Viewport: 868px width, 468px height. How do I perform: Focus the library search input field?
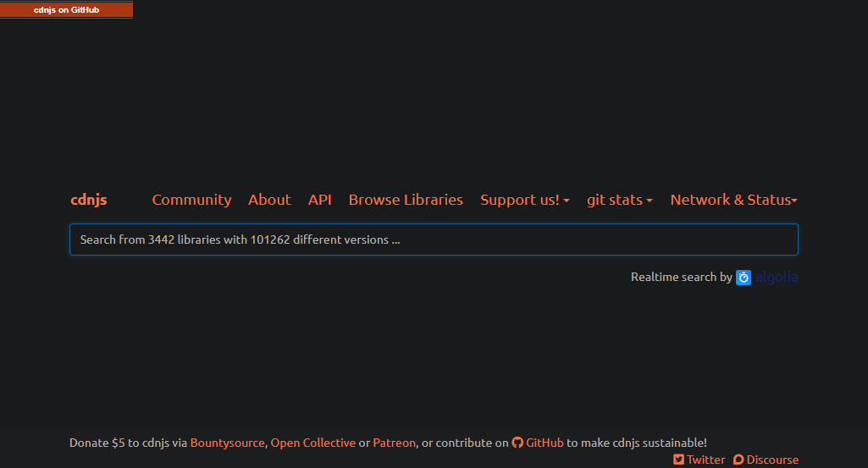pos(434,240)
